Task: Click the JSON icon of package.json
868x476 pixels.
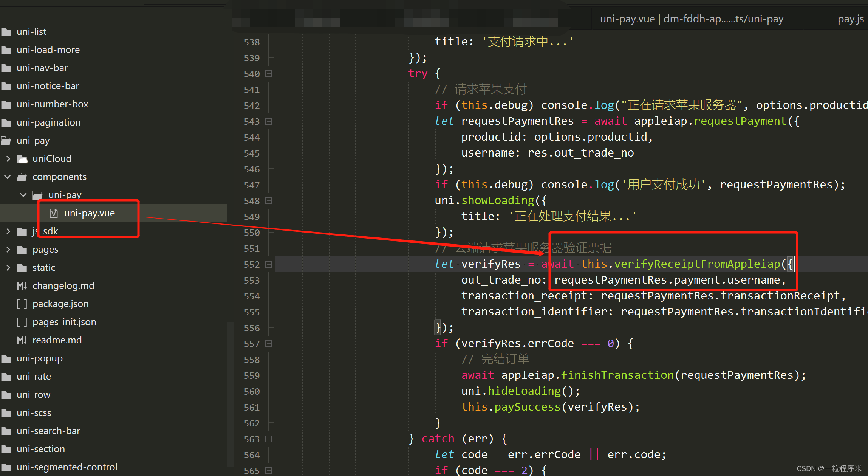Action: pyautogui.click(x=22, y=304)
